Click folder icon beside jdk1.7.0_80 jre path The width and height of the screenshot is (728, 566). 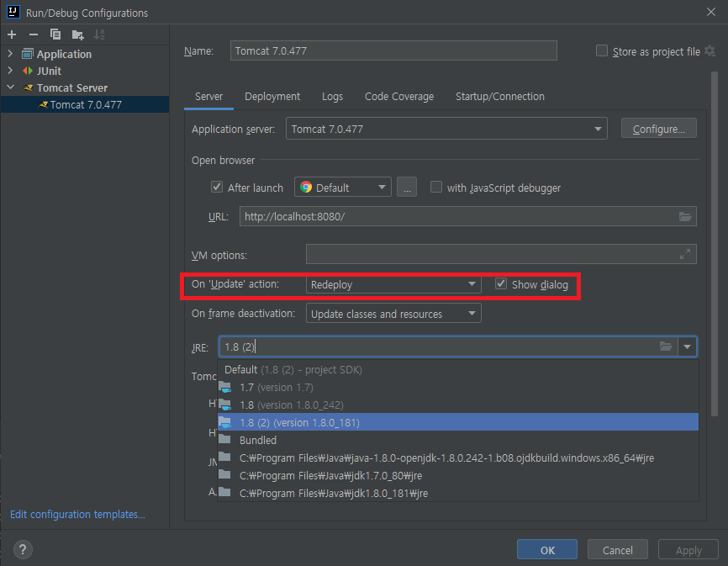(x=224, y=474)
